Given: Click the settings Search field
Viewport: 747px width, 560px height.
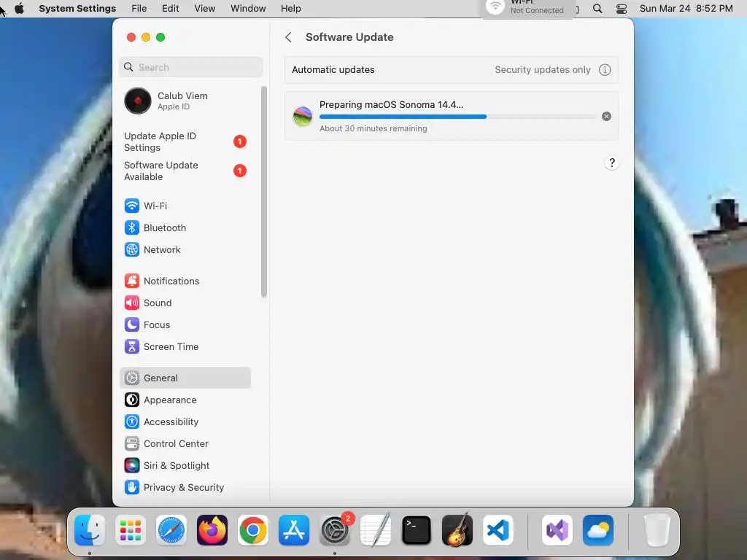Looking at the screenshot, I should 190,67.
